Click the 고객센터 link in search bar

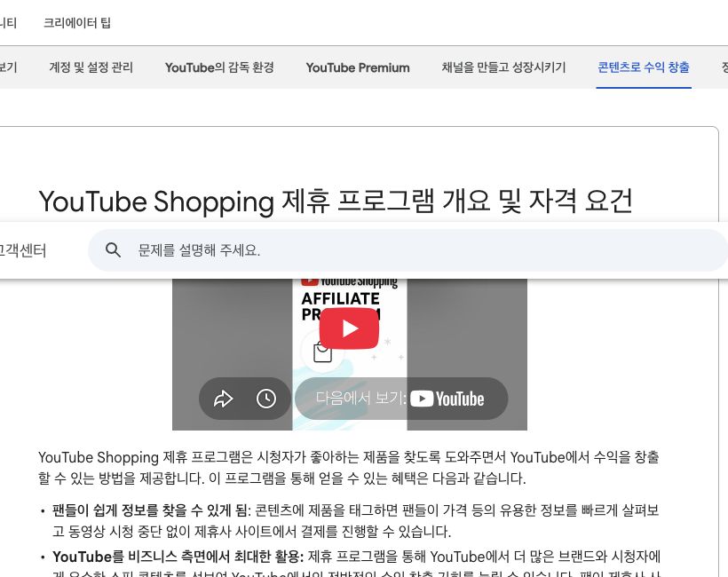coord(22,250)
